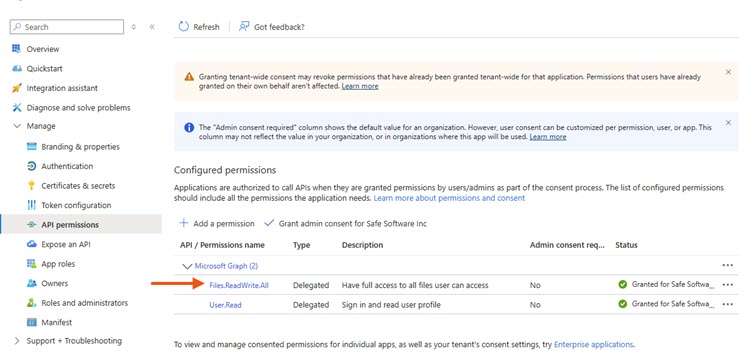
Task: Open Learn more link in info banner
Action: pos(547,137)
